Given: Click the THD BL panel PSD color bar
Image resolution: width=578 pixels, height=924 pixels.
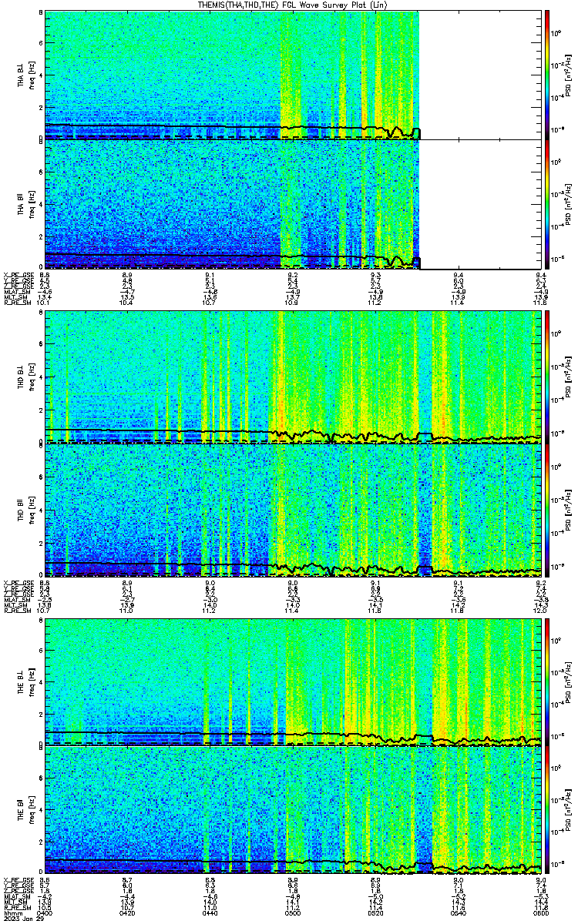Looking at the screenshot, I should tap(547, 377).
